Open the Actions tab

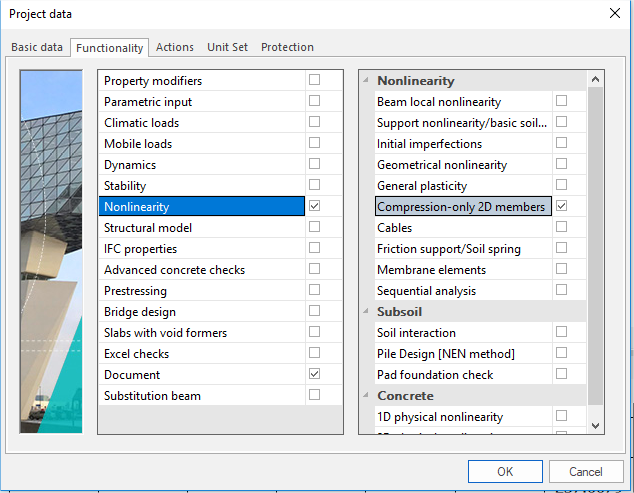[x=175, y=47]
